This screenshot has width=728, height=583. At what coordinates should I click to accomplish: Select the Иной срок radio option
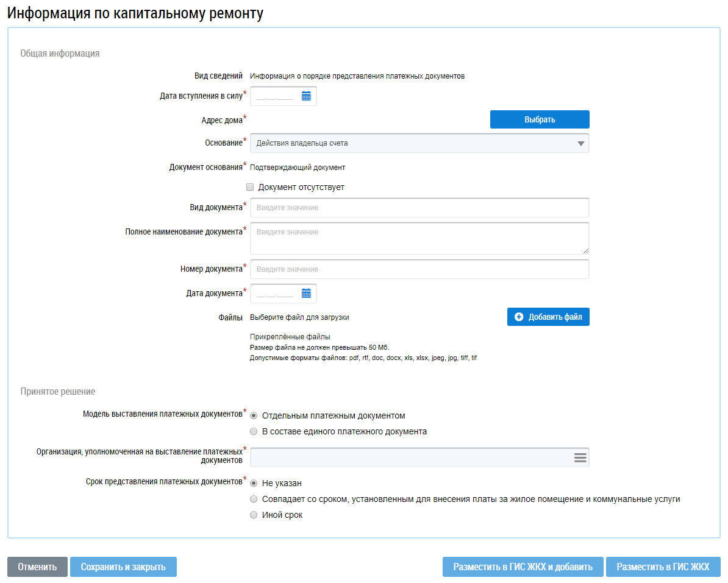point(254,515)
